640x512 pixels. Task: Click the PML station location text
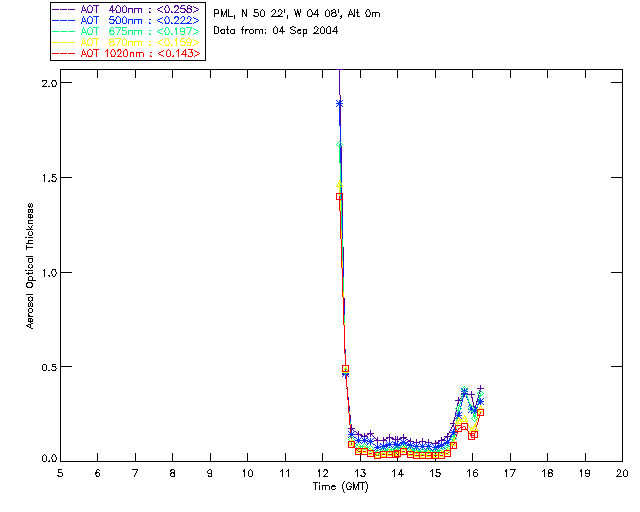tap(297, 14)
